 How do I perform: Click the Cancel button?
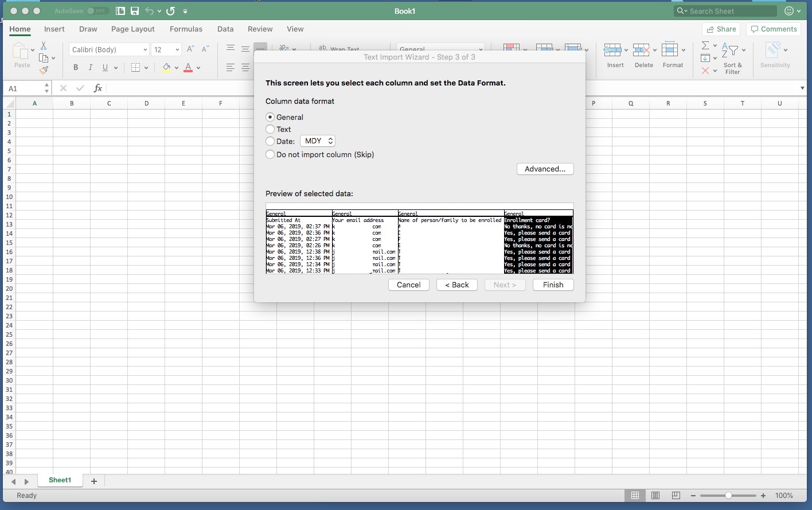pos(409,285)
